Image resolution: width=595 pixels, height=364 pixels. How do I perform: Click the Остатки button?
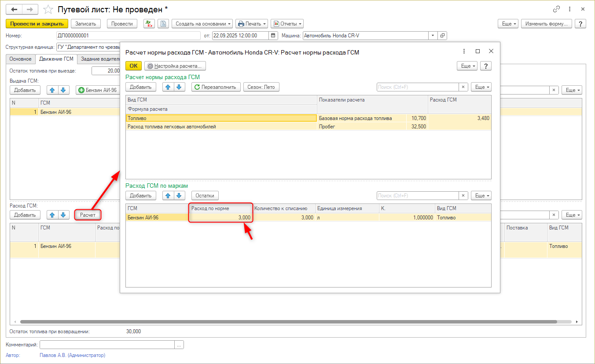(x=205, y=196)
